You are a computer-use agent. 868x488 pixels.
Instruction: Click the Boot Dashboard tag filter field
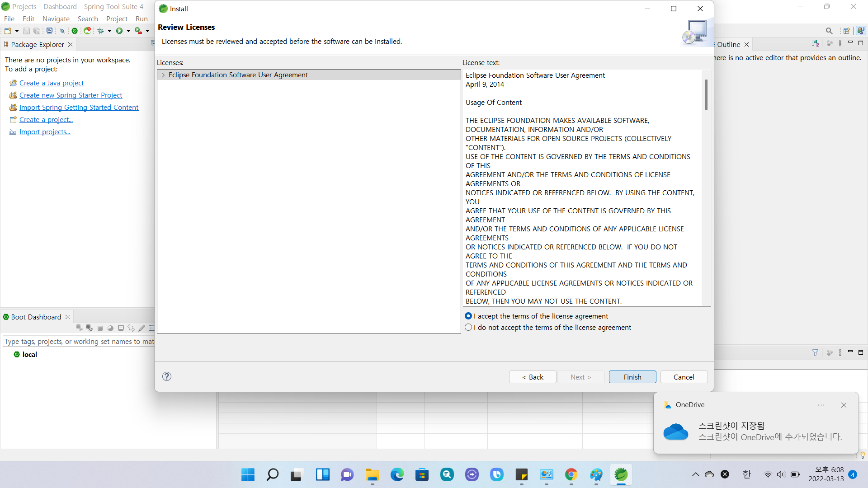(79, 342)
